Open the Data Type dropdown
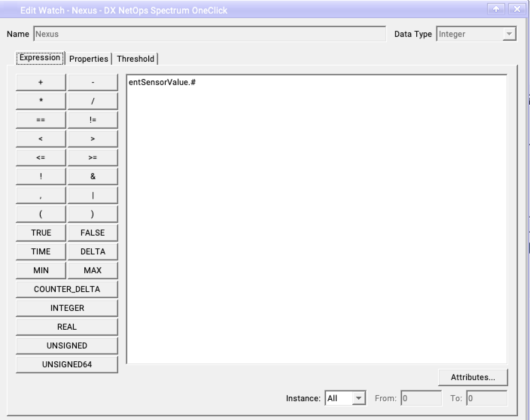This screenshot has width=530, height=420. coord(476,34)
